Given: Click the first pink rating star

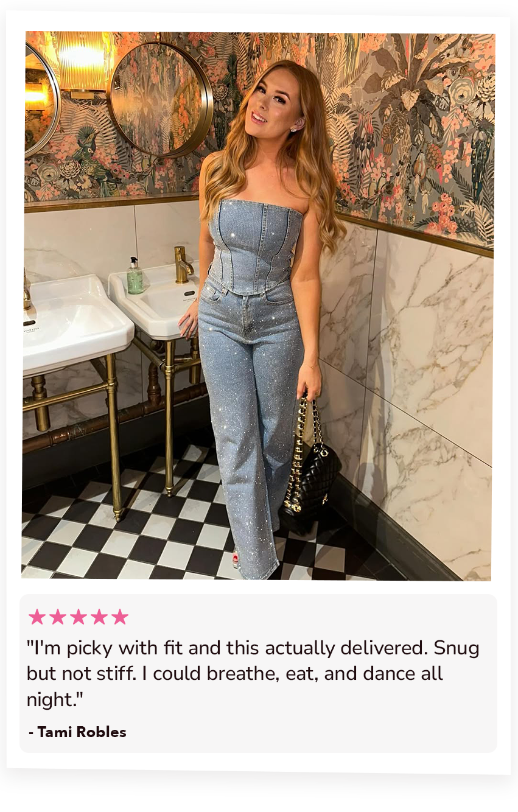Looking at the screenshot, I should [37, 617].
